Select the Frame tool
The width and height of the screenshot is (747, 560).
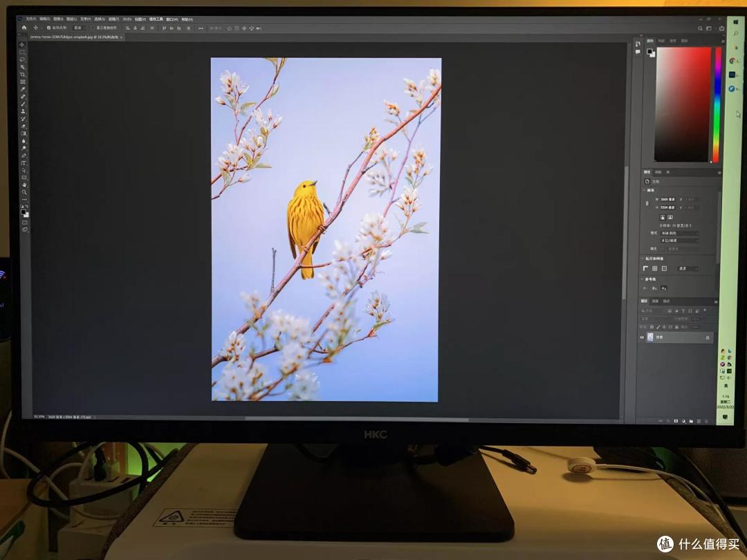pyautogui.click(x=22, y=82)
